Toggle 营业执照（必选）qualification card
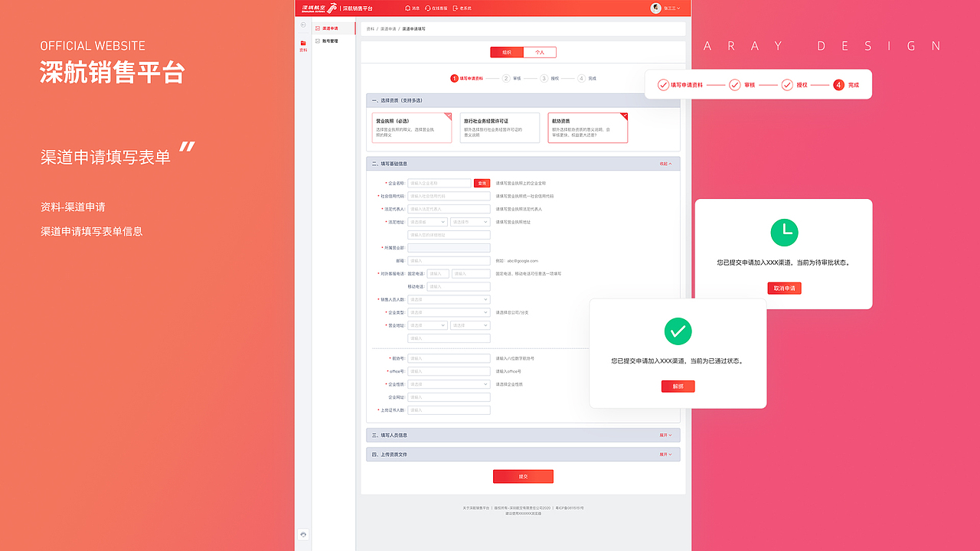This screenshot has height=551, width=980. pos(412,128)
